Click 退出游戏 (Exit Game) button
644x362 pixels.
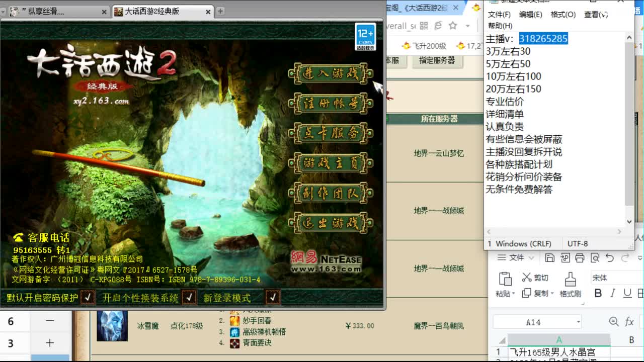(331, 223)
